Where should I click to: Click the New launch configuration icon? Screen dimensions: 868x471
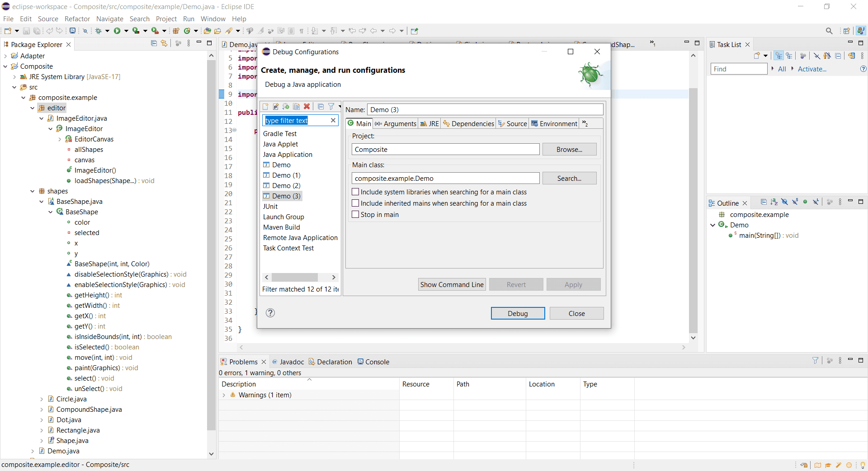click(x=265, y=107)
